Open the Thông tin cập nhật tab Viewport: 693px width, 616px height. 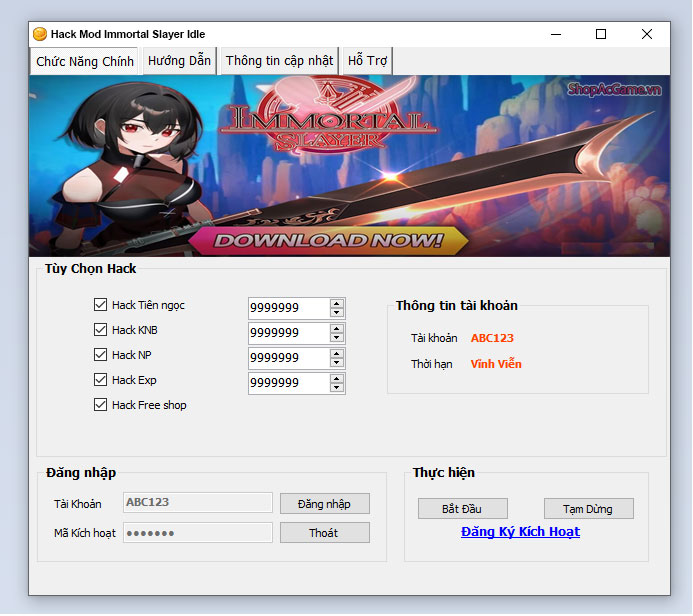[x=279, y=61]
